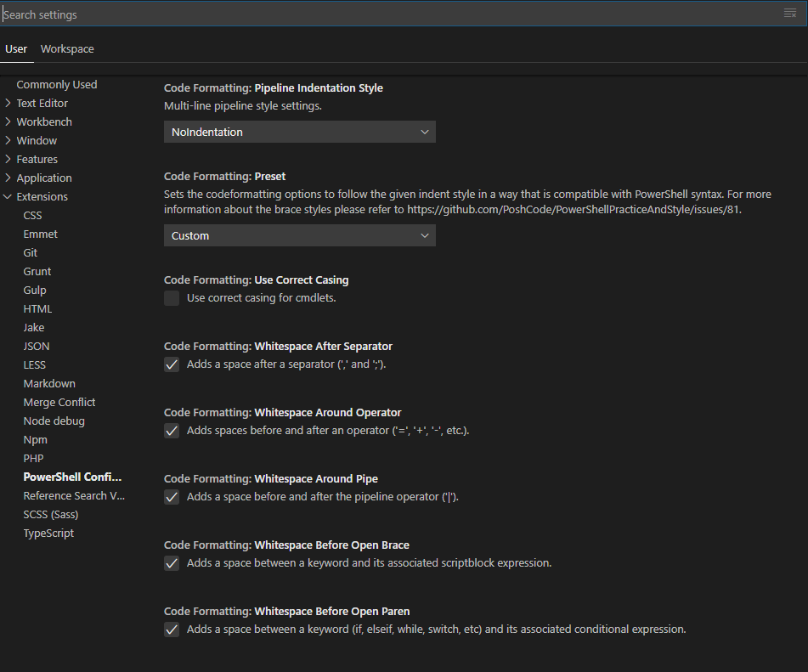Click the Window tree label
This screenshot has height=672, width=808.
pos(37,140)
